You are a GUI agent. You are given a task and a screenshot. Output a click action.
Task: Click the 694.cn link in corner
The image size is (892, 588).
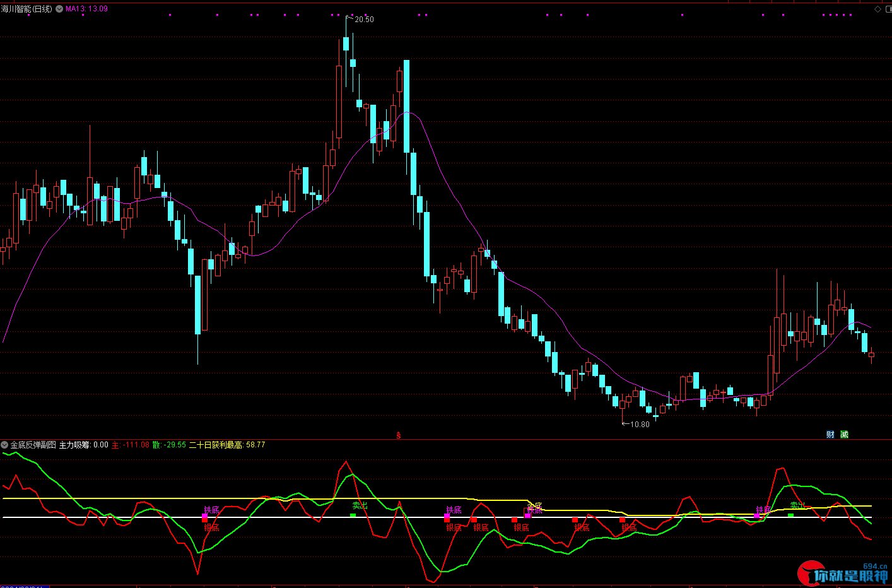point(875,567)
